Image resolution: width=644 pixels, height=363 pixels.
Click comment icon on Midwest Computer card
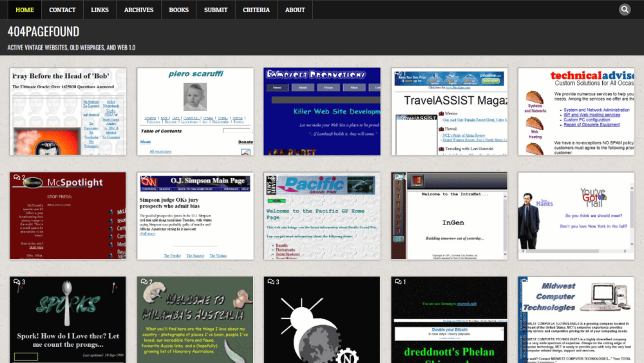524,280
